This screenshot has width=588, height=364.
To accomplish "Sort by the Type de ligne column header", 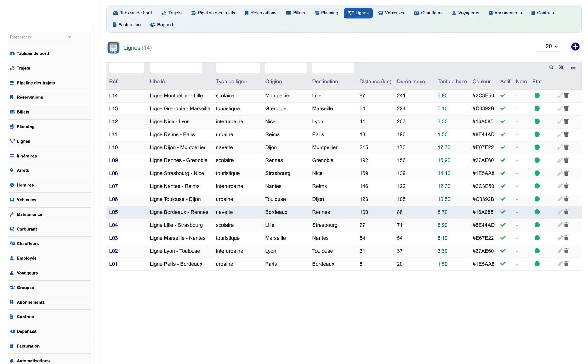I will [231, 82].
